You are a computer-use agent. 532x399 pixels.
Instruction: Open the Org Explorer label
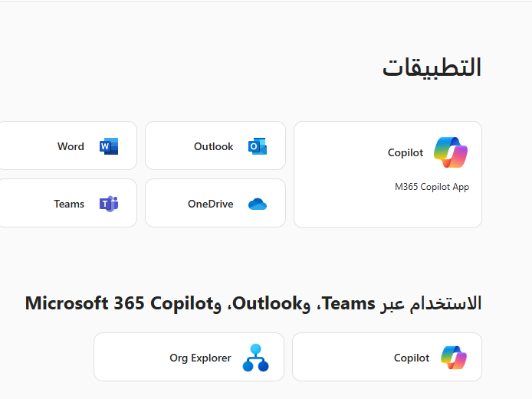tap(200, 358)
